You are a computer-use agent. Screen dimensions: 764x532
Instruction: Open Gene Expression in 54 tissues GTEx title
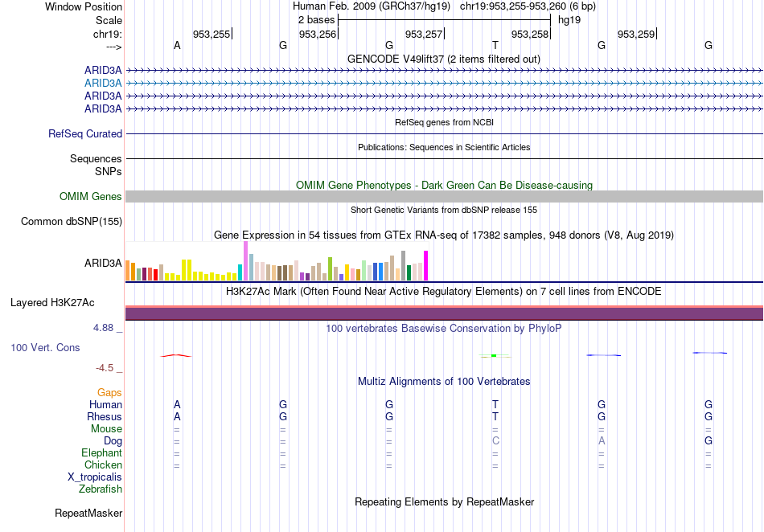[x=444, y=235]
